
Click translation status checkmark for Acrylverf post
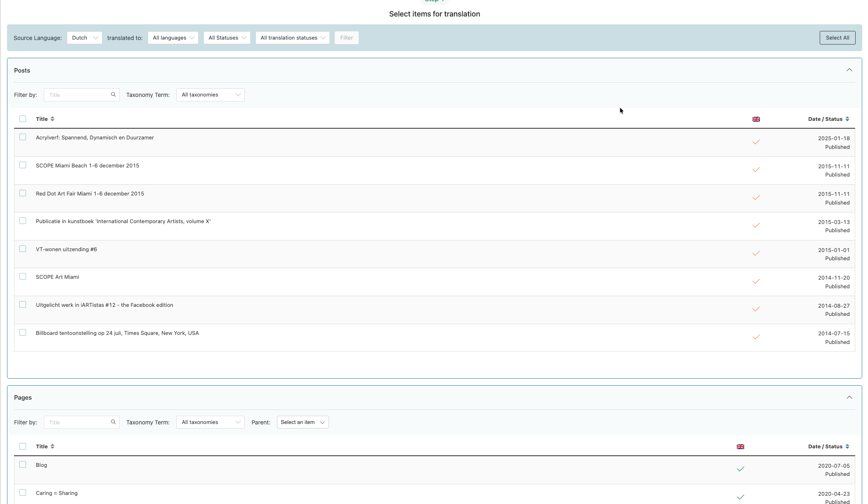coord(756,142)
